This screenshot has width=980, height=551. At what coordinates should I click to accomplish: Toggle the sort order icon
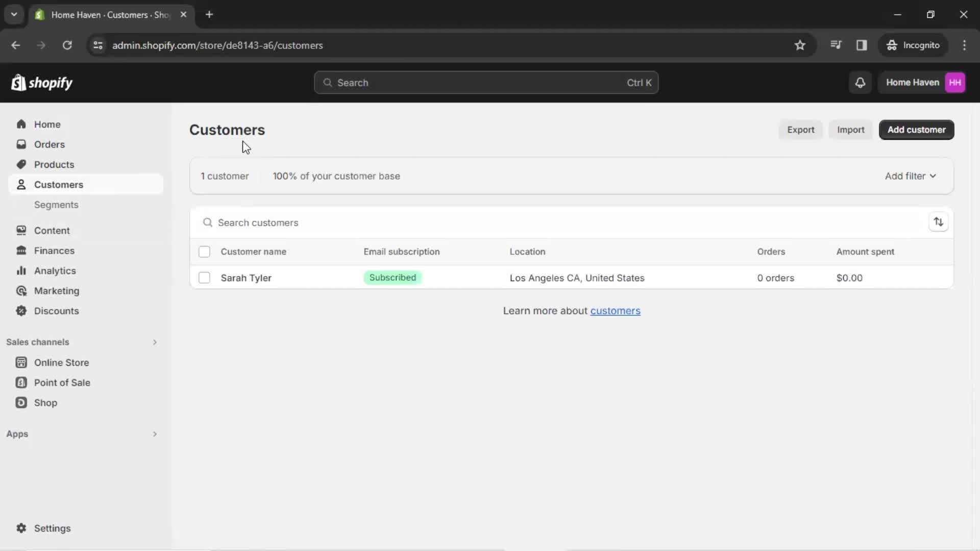(938, 222)
